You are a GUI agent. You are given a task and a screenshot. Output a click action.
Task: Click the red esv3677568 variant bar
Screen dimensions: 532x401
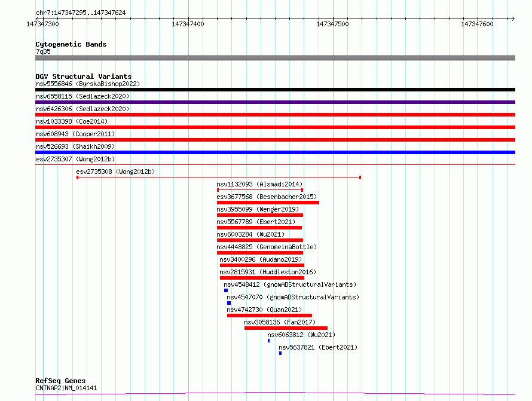click(268, 203)
